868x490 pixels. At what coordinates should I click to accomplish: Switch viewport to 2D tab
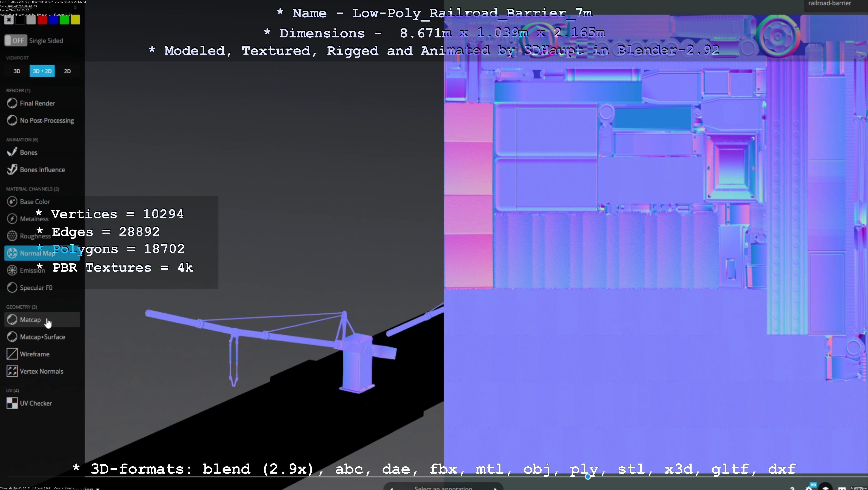67,71
